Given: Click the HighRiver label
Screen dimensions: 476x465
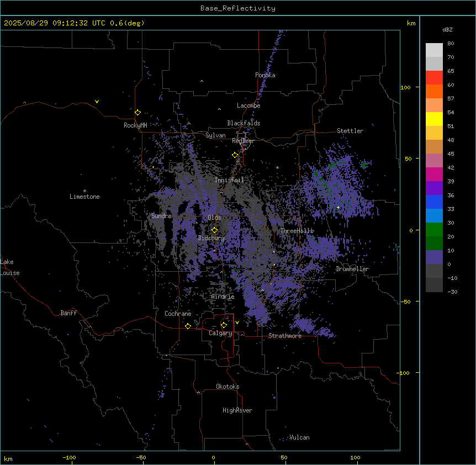Looking at the screenshot, I should 237,410.
